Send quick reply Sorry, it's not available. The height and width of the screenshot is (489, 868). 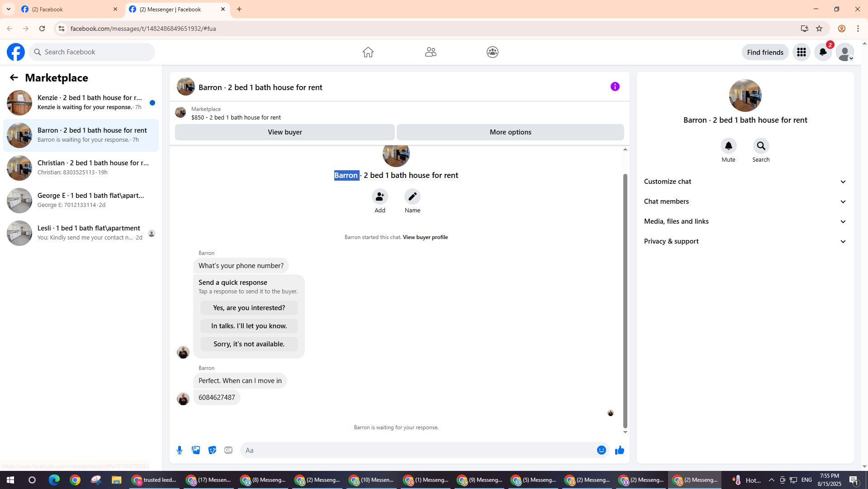(x=249, y=344)
